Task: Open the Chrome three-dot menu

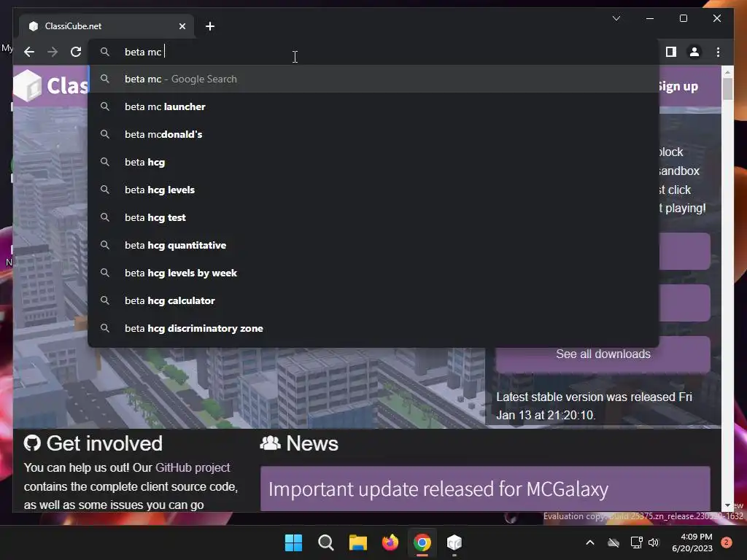Action: (x=718, y=52)
